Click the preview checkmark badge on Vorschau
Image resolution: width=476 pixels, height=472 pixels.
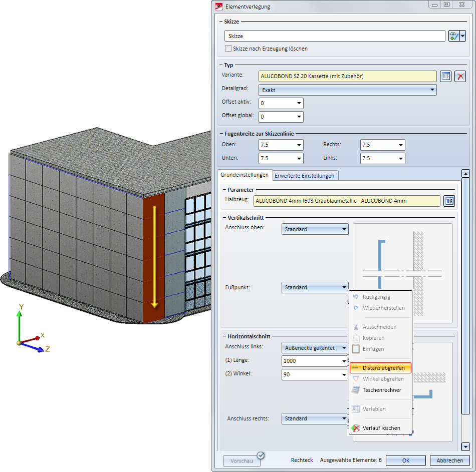pos(261,455)
